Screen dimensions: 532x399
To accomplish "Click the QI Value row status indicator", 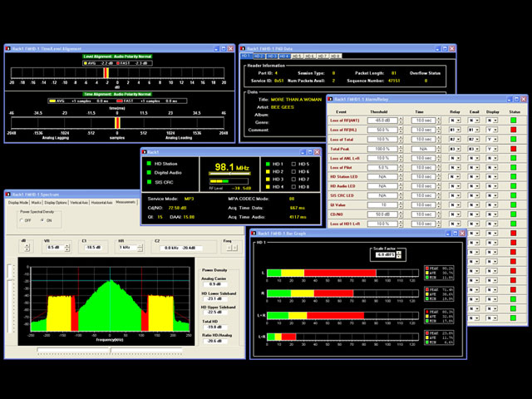I will point(514,205).
